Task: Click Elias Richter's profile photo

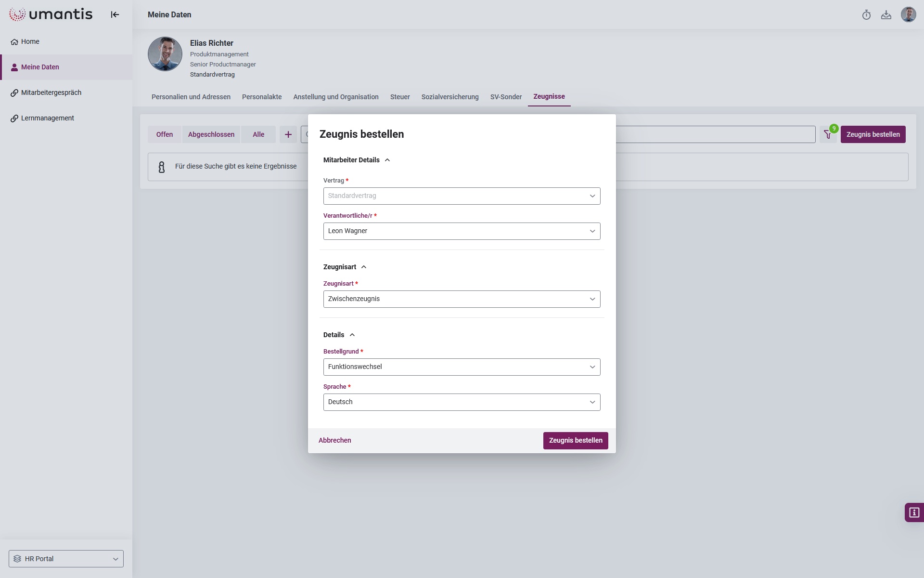Action: (165, 54)
